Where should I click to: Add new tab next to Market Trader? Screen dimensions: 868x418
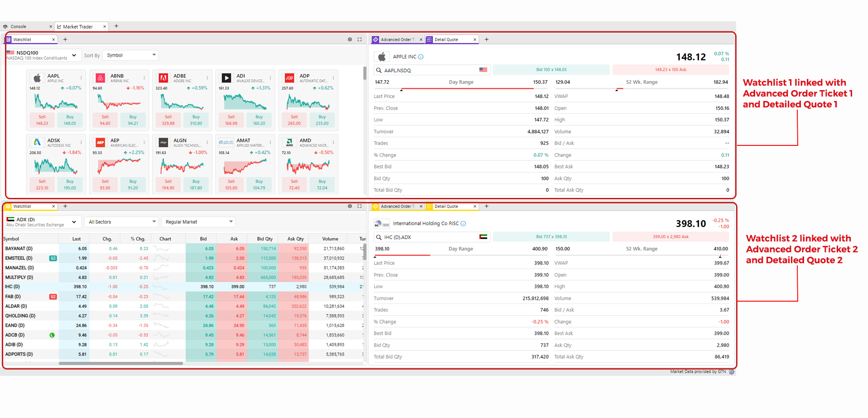[x=116, y=26]
